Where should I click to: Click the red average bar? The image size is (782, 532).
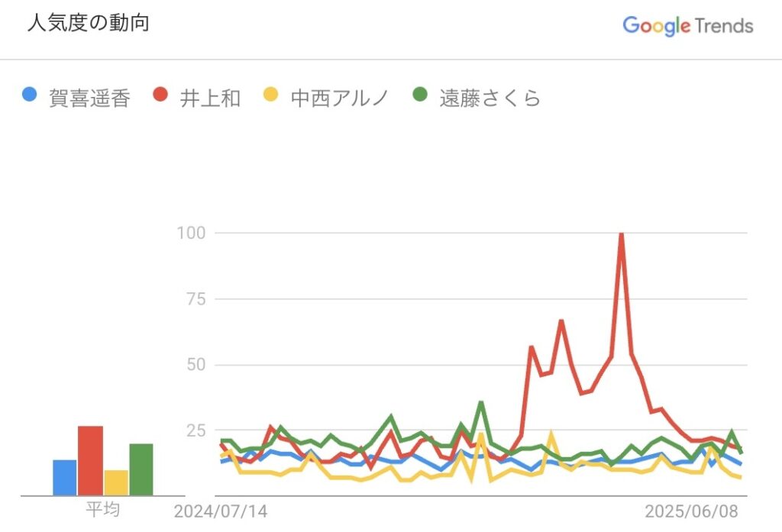pyautogui.click(x=90, y=461)
